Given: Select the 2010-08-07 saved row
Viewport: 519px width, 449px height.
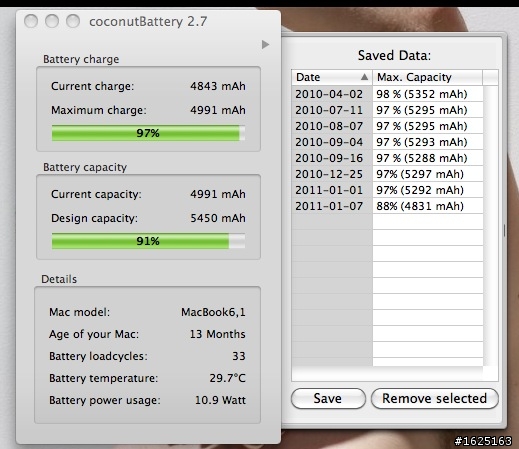Looking at the screenshot, I should (x=387, y=126).
